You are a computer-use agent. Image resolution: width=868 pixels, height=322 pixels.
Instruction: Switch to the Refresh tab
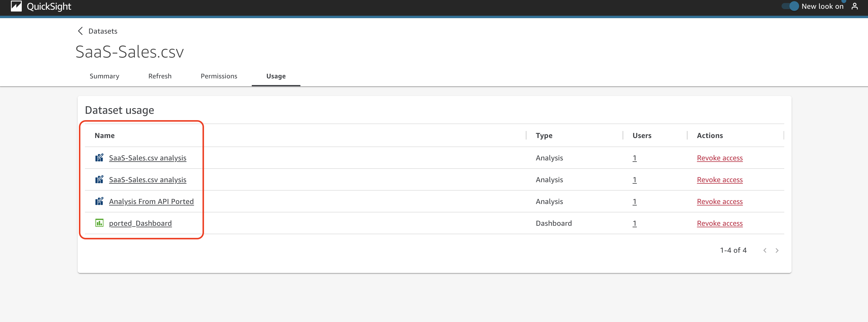point(160,76)
